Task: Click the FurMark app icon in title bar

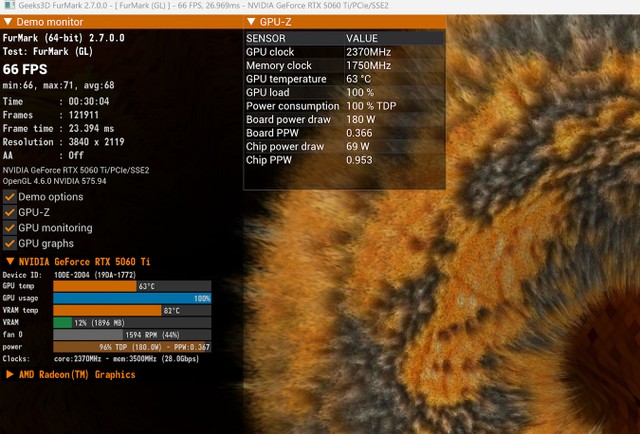Action: (x=9, y=5)
